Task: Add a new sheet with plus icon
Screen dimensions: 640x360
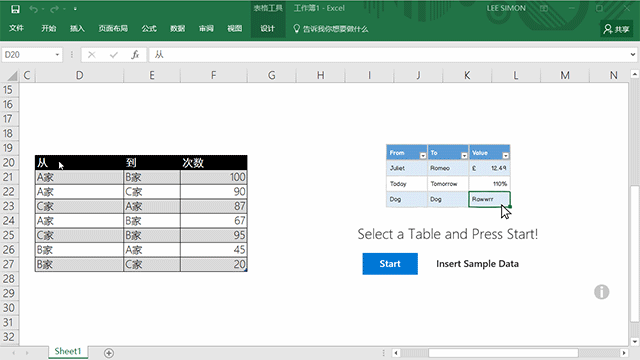Action: click(109, 353)
